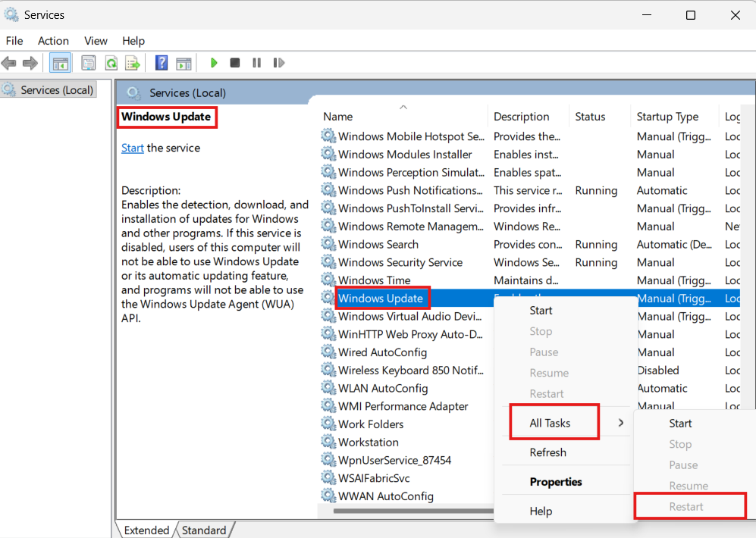
Task: Click gear icon beside Work Folders
Action: [x=328, y=424]
